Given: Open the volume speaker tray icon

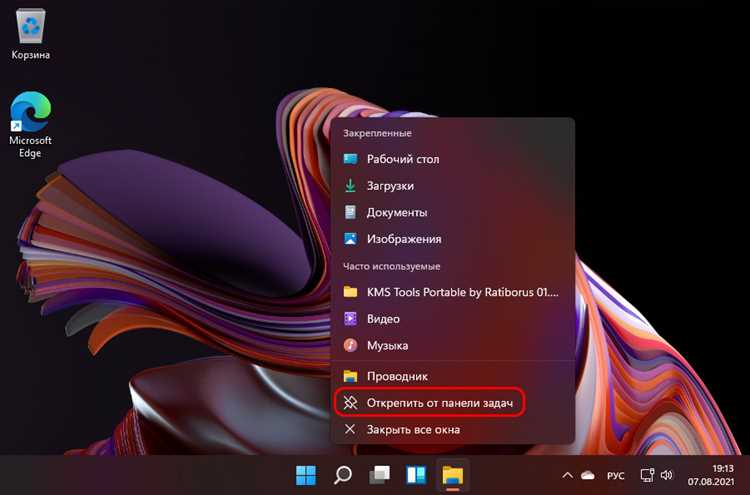Looking at the screenshot, I should [666, 475].
